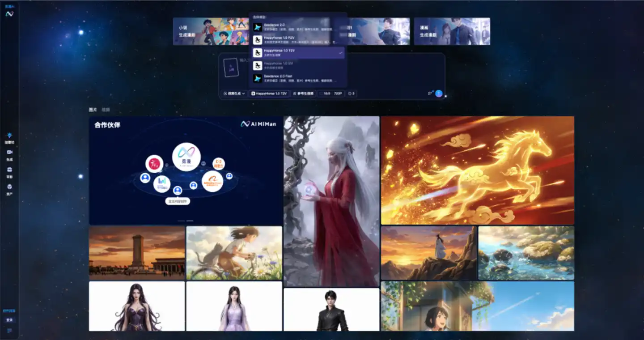
Task: Click the red circular partner logo bubble
Action: tap(154, 164)
